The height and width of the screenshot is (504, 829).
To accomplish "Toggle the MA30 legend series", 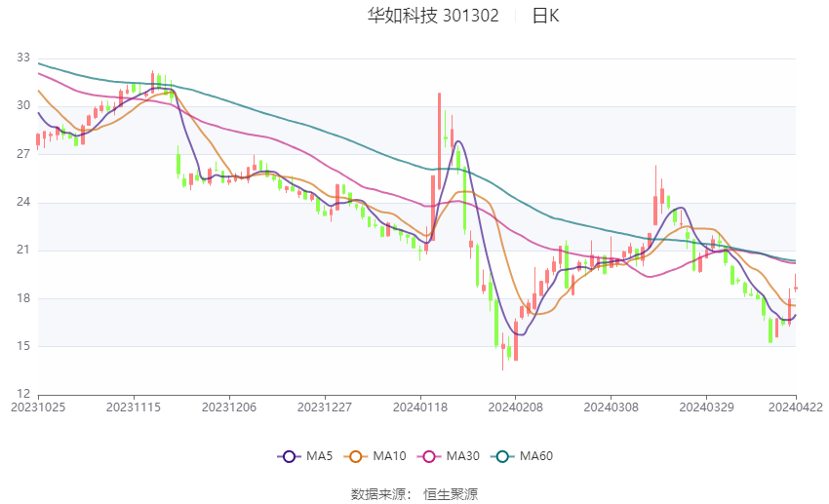I will 449,456.
